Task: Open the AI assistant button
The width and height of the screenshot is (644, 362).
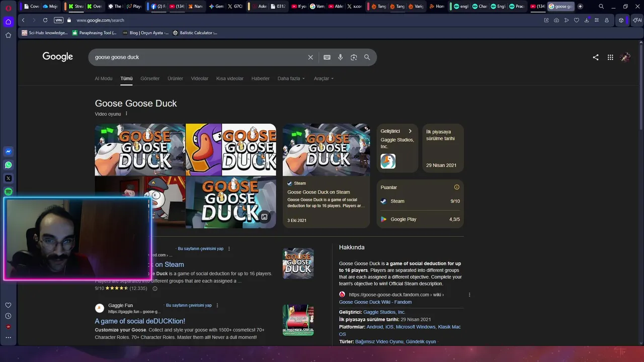Action: pyautogui.click(x=637, y=20)
